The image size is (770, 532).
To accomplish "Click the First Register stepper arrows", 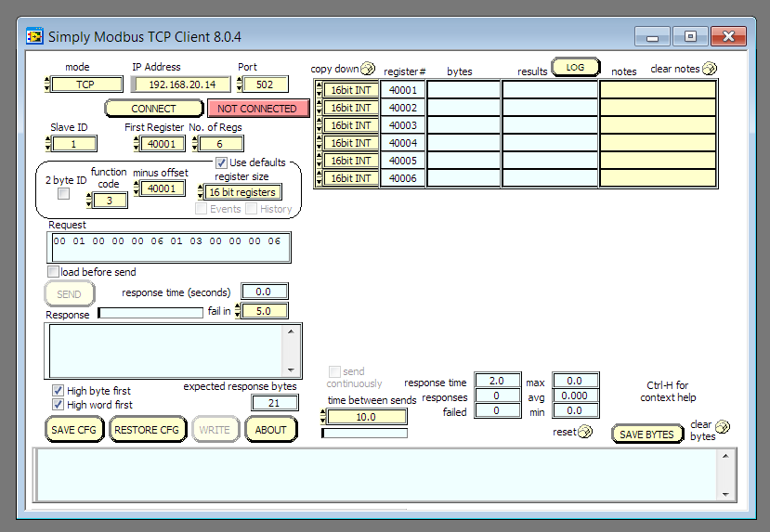I will click(x=137, y=144).
